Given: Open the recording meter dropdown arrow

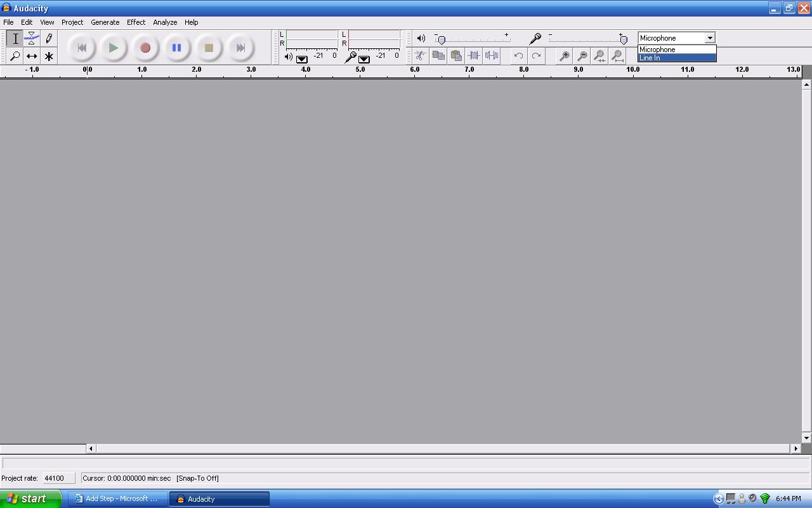Looking at the screenshot, I should pos(364,59).
